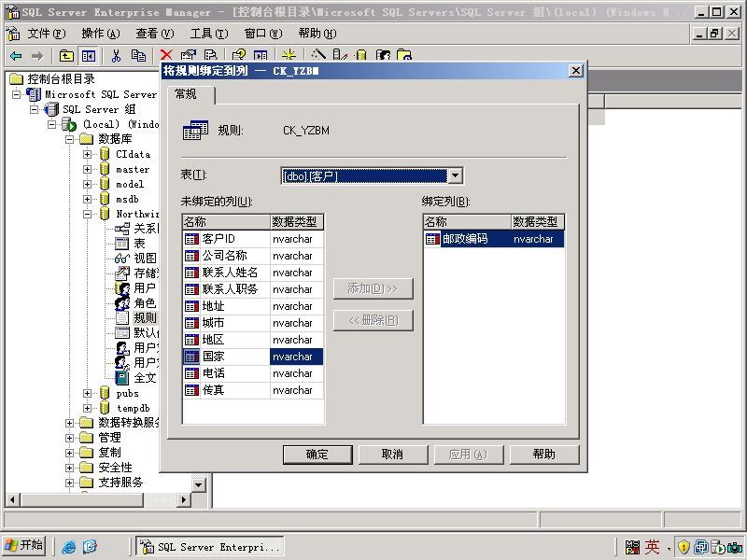The image size is (747, 560).
Task: Select the 表 node in tree
Action: [x=139, y=244]
